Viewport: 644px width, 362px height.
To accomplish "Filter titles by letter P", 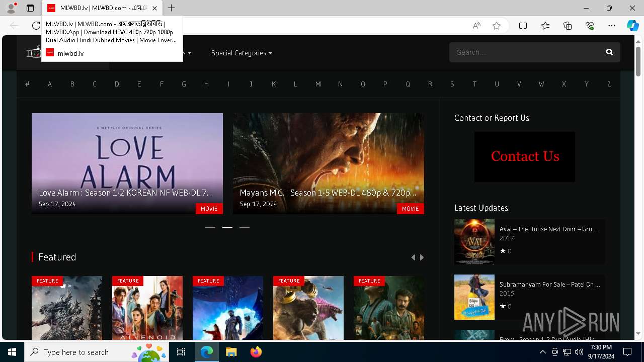I will click(385, 84).
